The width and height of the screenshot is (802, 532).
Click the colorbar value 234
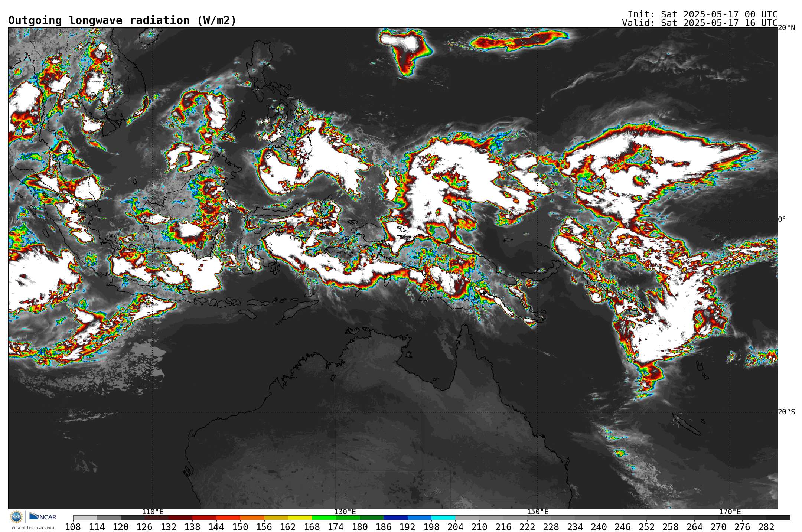(x=575, y=527)
